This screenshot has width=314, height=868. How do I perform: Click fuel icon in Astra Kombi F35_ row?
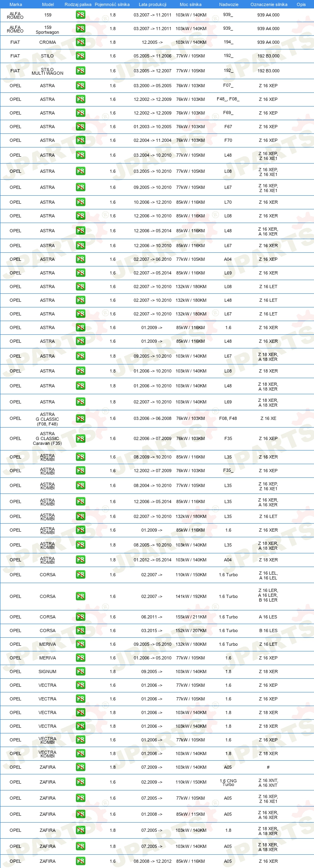pos(80,471)
